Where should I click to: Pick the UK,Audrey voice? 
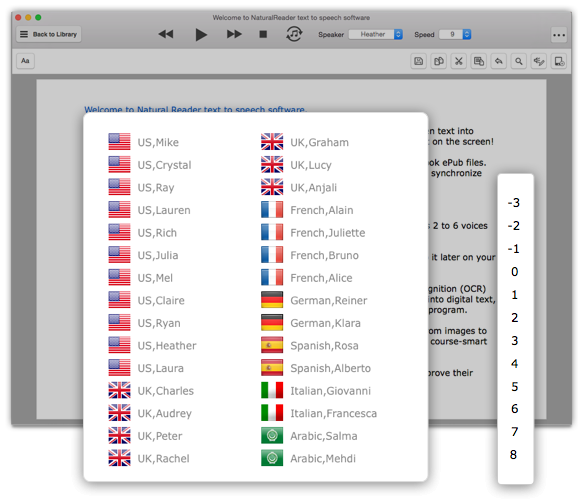point(150,413)
